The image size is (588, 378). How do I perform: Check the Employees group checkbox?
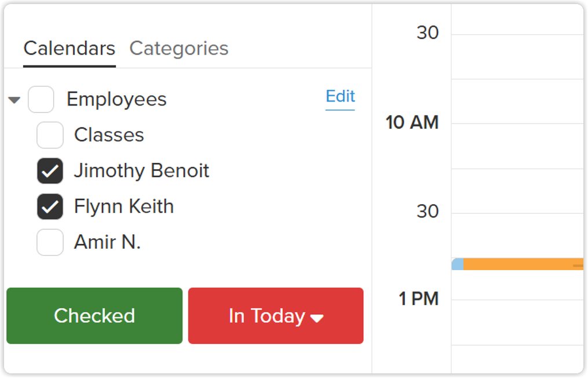pyautogui.click(x=41, y=100)
